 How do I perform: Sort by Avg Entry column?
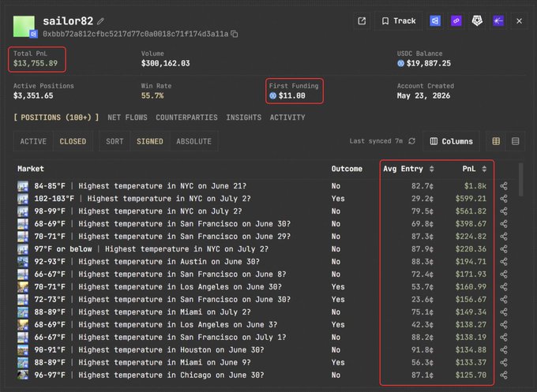pyautogui.click(x=408, y=169)
